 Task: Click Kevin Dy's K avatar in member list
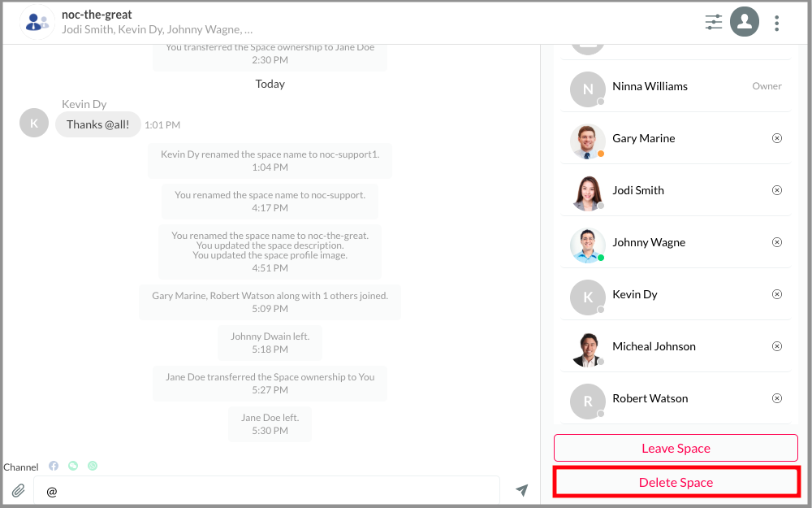(588, 297)
